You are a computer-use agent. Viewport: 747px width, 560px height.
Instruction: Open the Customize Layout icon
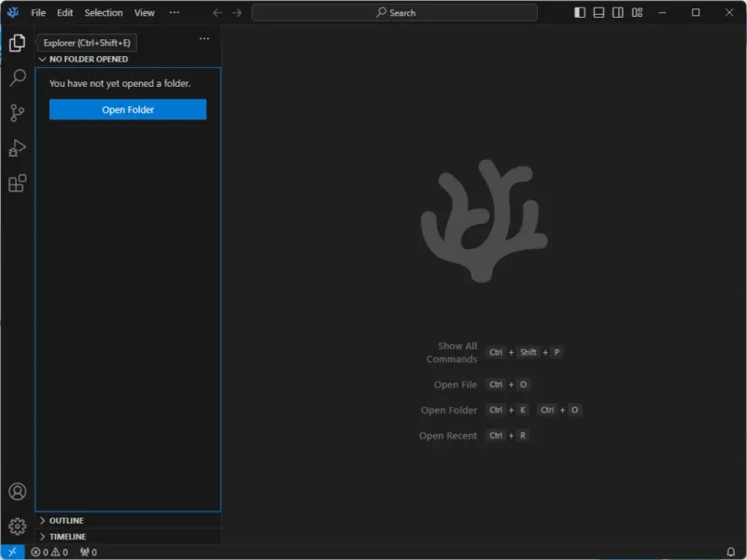(637, 13)
